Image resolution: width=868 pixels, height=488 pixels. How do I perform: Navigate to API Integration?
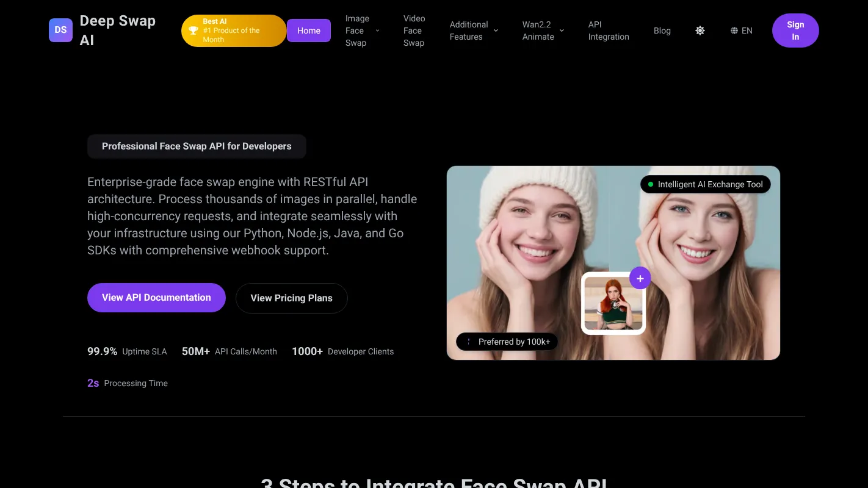(609, 30)
